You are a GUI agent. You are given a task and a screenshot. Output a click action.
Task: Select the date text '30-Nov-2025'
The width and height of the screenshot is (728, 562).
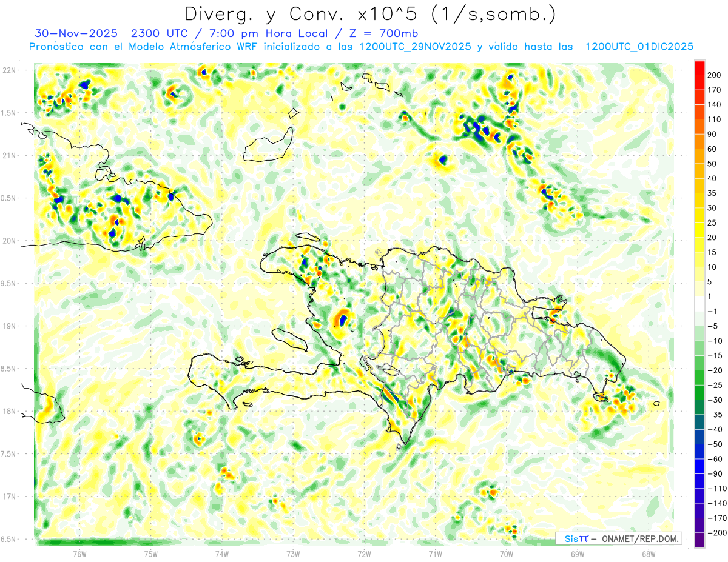coord(75,34)
